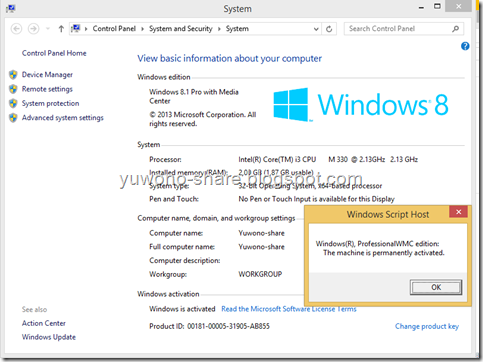
Task: Open Action Center link
Action: pyautogui.click(x=44, y=323)
